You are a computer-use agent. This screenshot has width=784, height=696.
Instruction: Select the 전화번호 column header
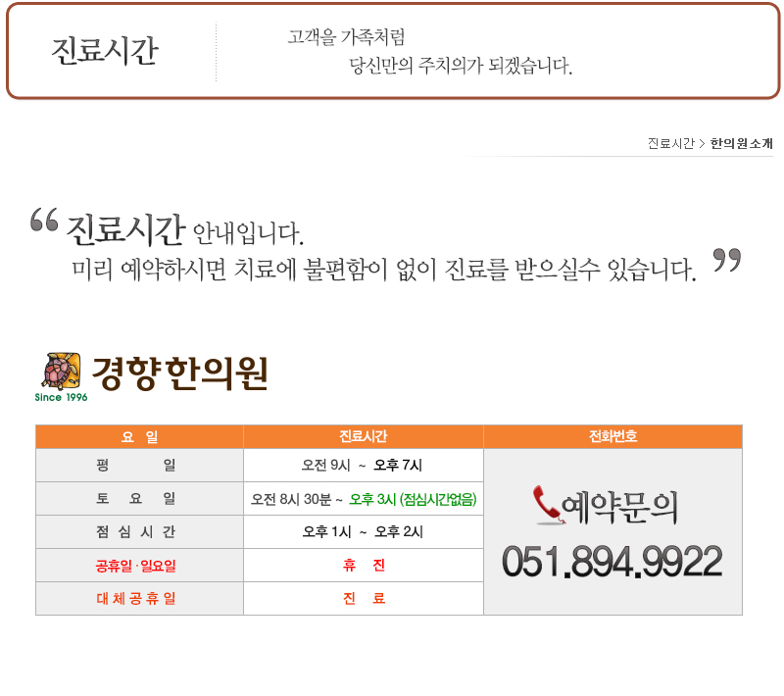click(x=613, y=436)
